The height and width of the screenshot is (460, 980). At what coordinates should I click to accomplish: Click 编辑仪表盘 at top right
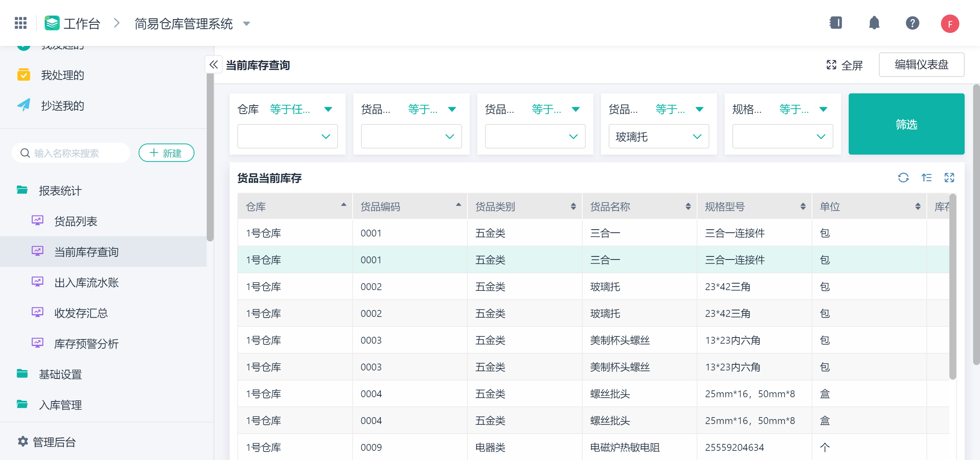click(x=921, y=65)
